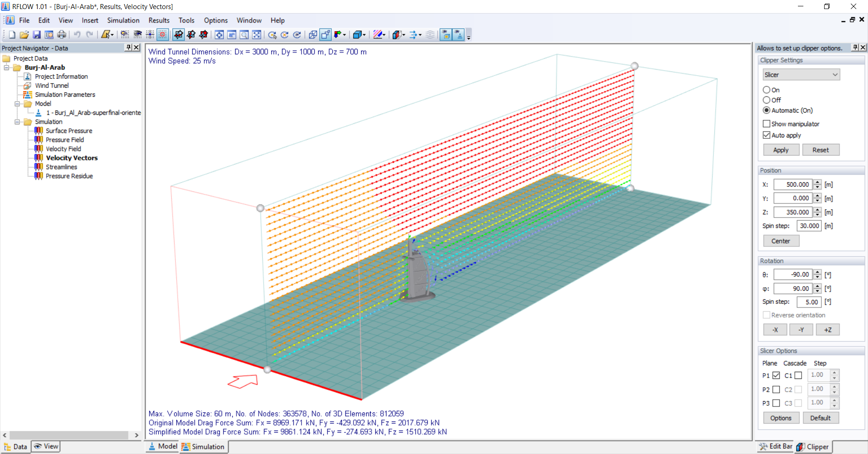This screenshot has width=868, height=454.
Task: Switch to the Model tab at bottom
Action: tap(162, 446)
